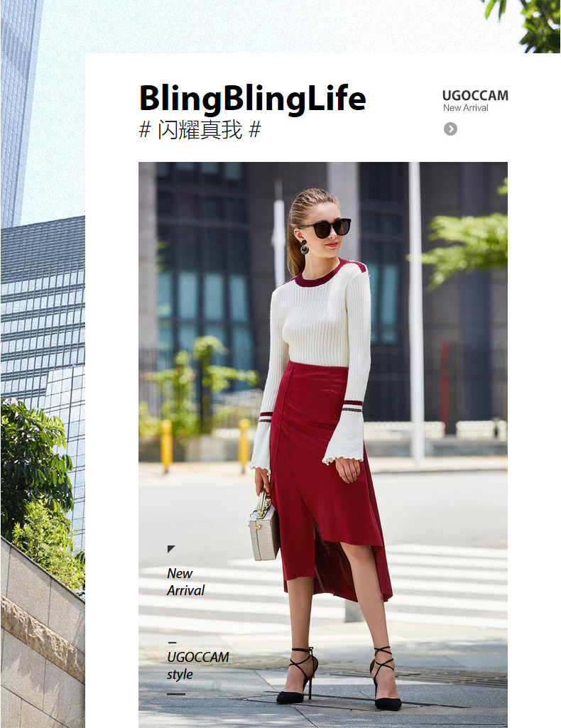
Task: Click the small dash above UGOCCAM style
Action: click(172, 643)
